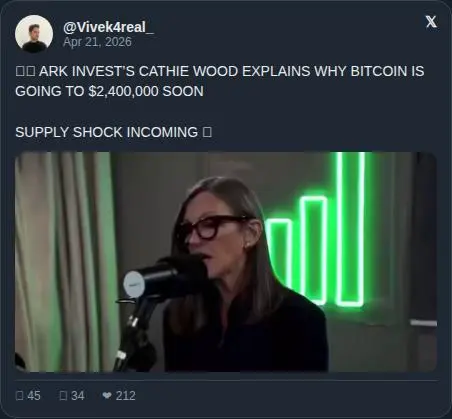
Task: Like the post via the heart icon
Action: point(107,396)
